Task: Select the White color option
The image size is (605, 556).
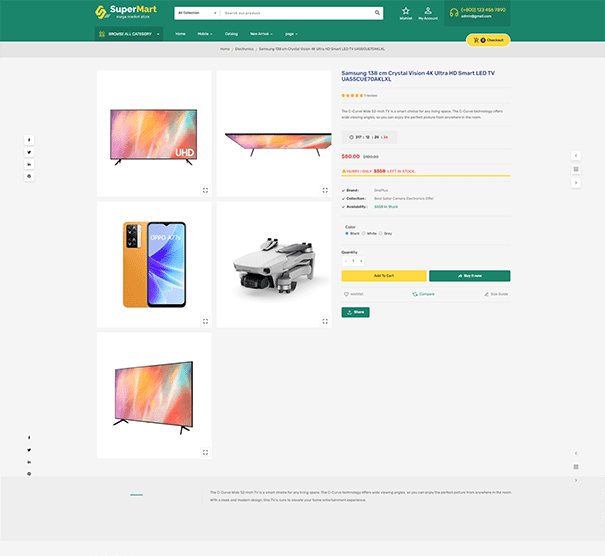Action: [363, 233]
